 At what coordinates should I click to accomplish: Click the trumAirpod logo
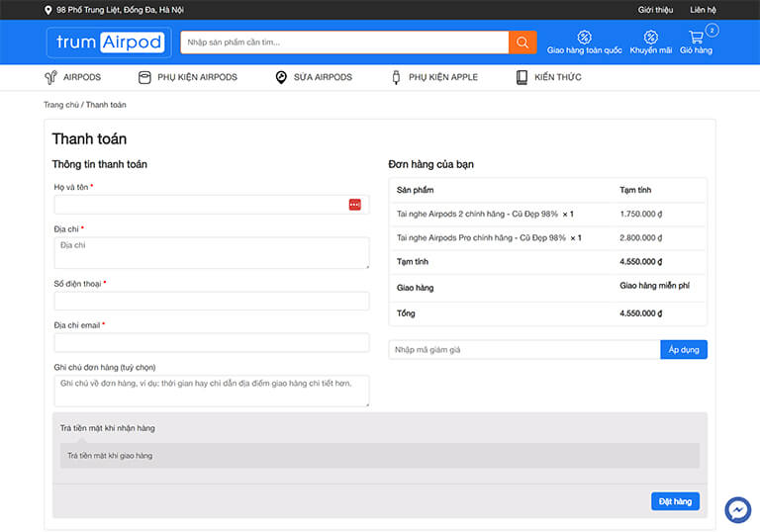pyautogui.click(x=109, y=43)
